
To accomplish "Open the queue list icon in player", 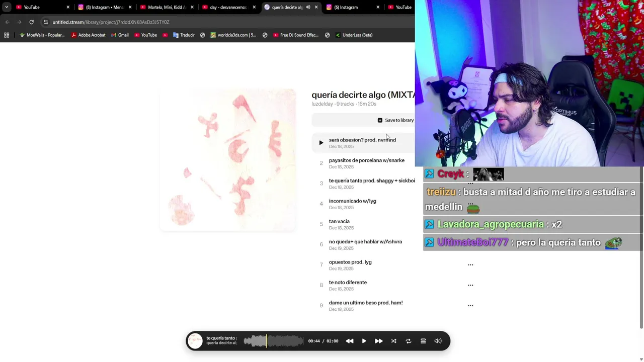I will (423, 341).
